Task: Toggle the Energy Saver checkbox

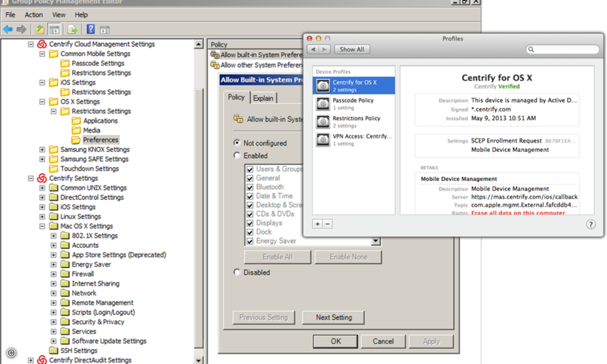Action: 250,241
